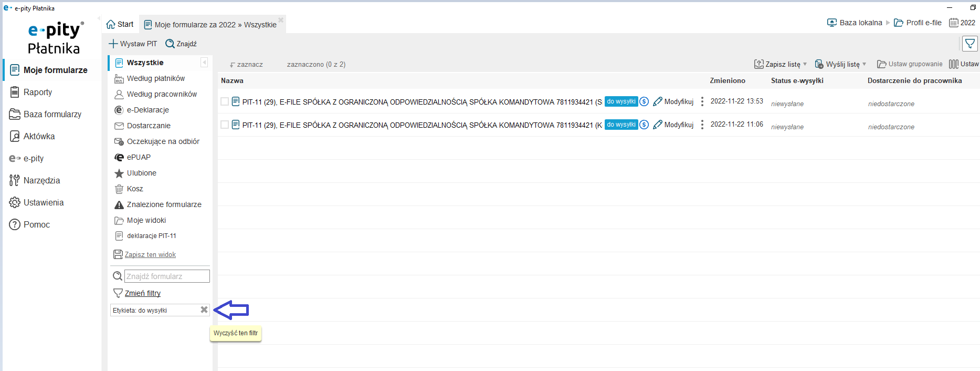Viewport: 980px width, 371px height.
Task: Open the e-pity sidebar item
Action: click(27, 158)
